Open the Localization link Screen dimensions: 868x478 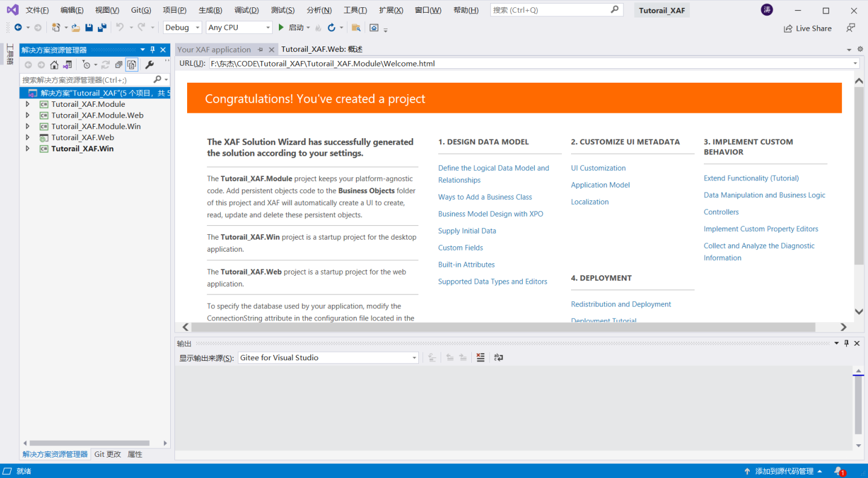(590, 202)
